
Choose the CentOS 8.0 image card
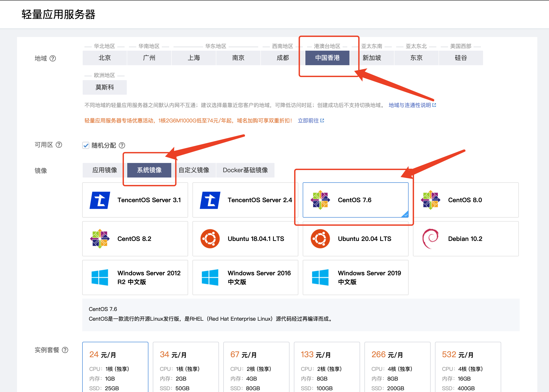click(x=466, y=200)
